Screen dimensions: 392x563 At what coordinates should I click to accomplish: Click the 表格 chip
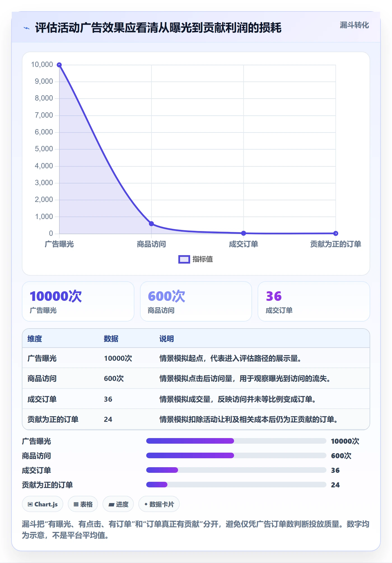(x=83, y=504)
